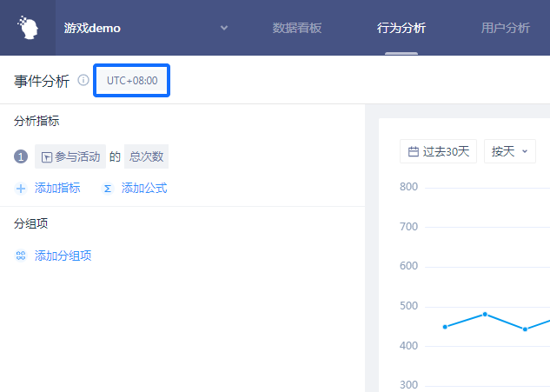Switch to the 数据看板 tab
This screenshot has width=550, height=392.
(297, 28)
